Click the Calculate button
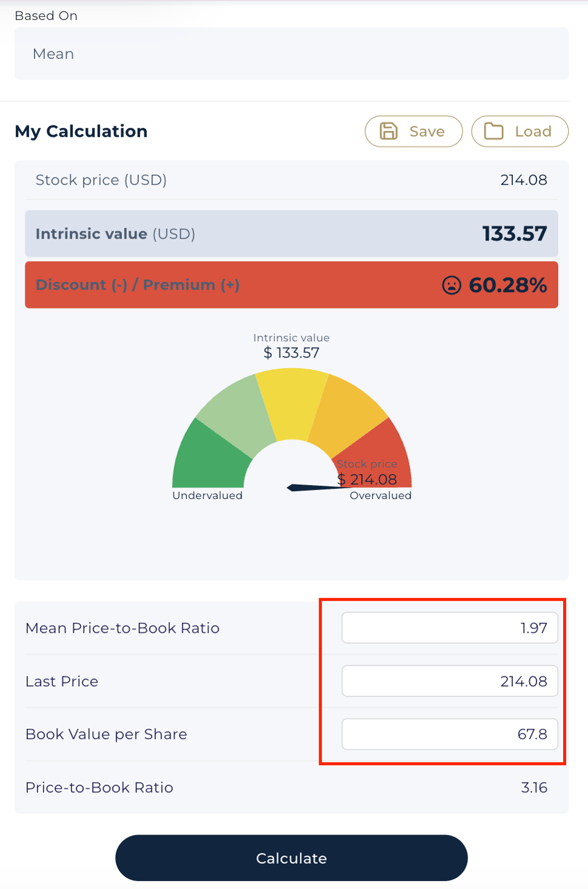 291,857
